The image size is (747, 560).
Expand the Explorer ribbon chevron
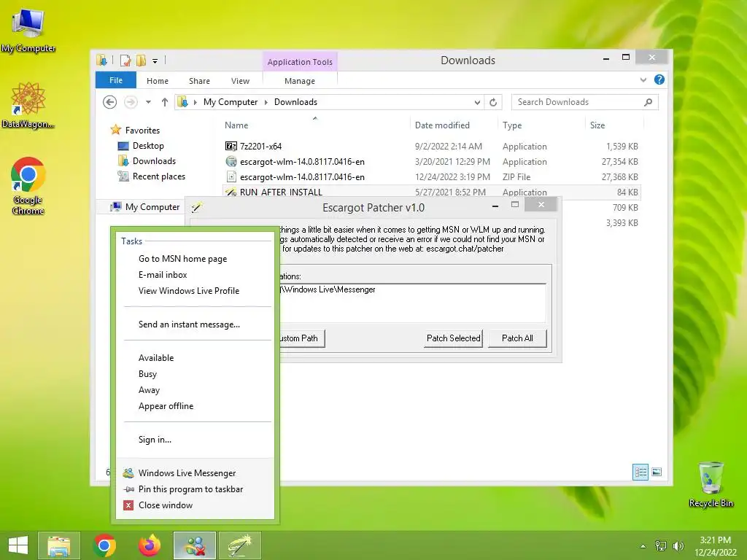[x=643, y=79]
